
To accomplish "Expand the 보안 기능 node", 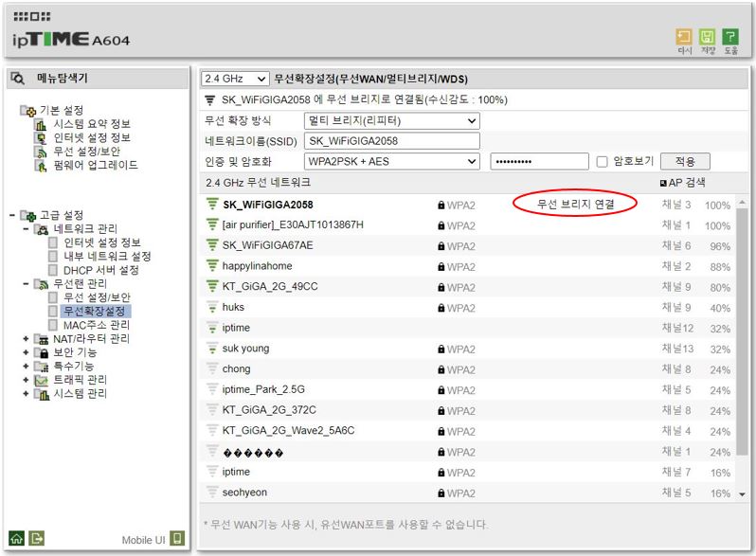I will pos(26,352).
